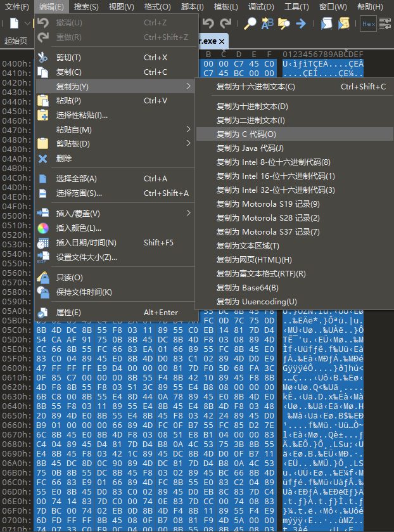Open the 模板(L) menu
The height and width of the screenshot is (532, 394).
coord(226,6)
